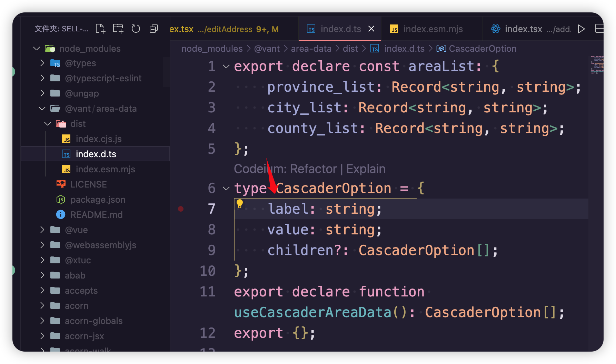The width and height of the screenshot is (616, 364).
Task: Click the New File icon in explorer header
Action: [100, 29]
